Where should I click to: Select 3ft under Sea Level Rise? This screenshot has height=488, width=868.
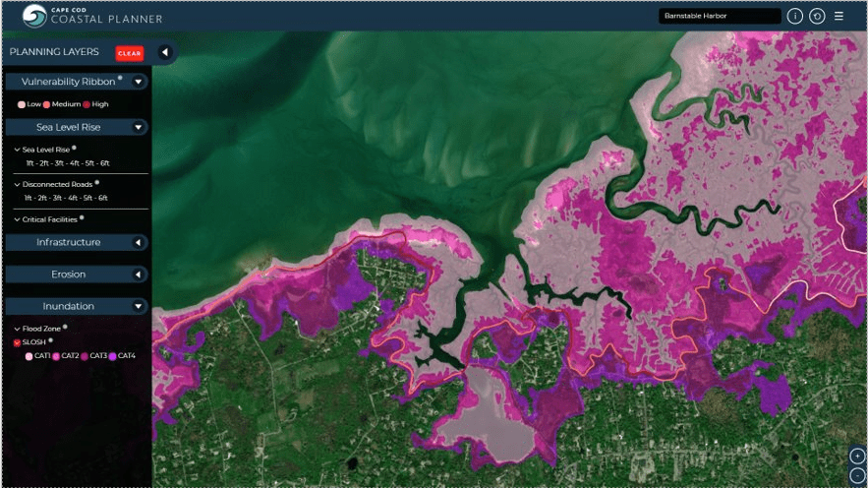pyautogui.click(x=60, y=163)
